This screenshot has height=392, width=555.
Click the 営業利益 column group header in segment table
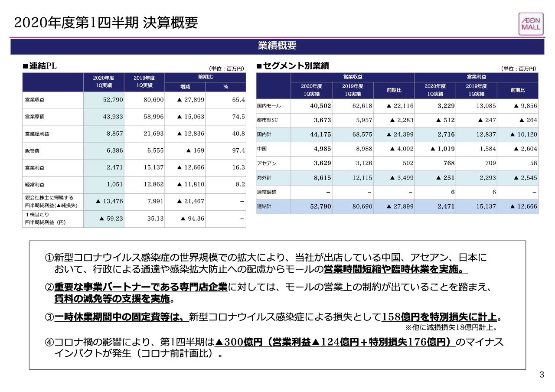[477, 77]
